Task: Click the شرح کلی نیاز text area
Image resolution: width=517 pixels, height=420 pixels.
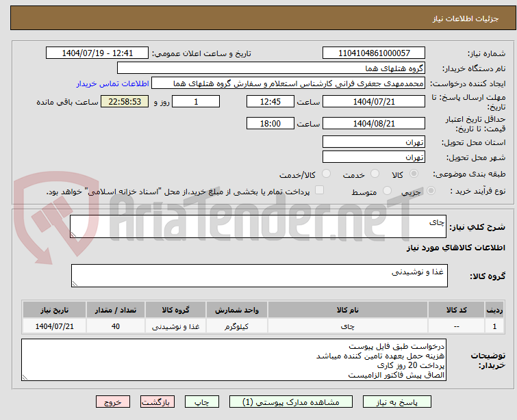Action: pyautogui.click(x=258, y=226)
